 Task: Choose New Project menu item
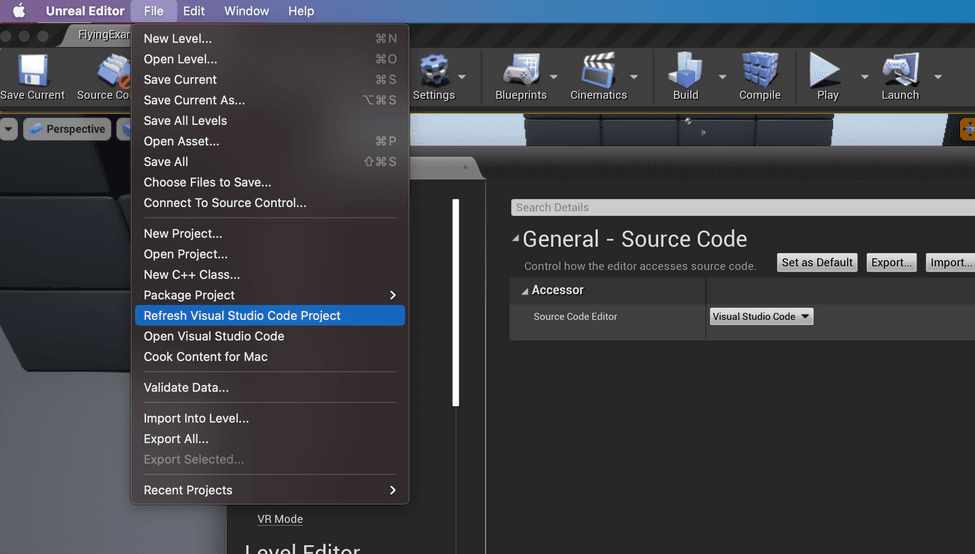point(269,234)
